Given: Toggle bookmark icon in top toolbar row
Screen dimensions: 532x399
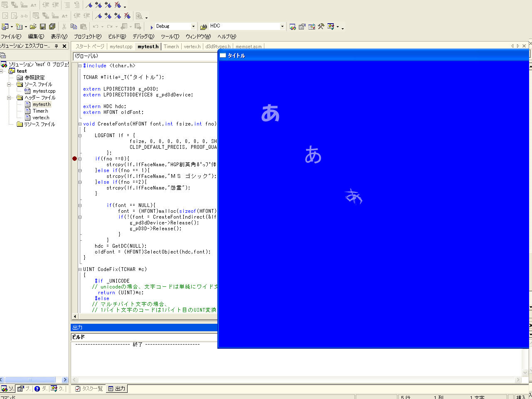Looking at the screenshot, I should (89, 5).
